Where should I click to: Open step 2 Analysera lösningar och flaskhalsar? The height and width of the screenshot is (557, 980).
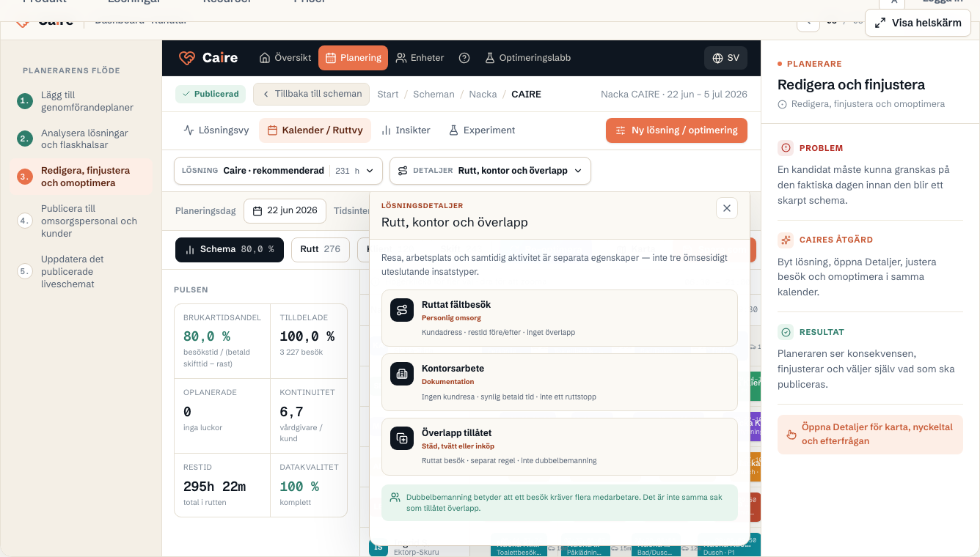81,139
